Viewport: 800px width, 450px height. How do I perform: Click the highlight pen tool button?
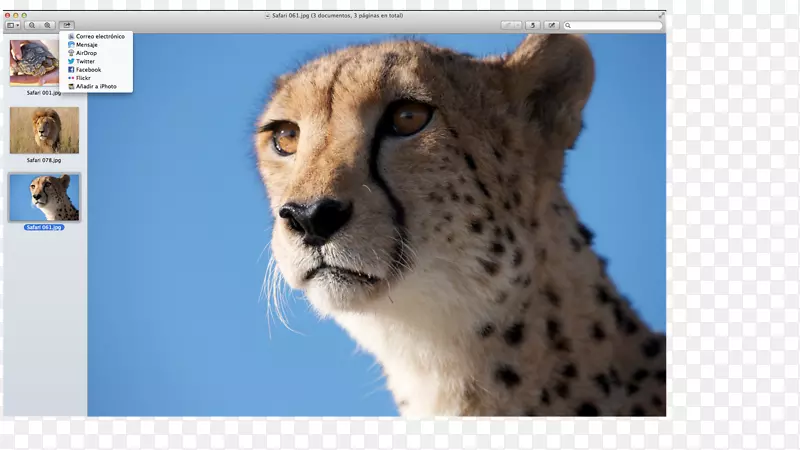(507, 25)
